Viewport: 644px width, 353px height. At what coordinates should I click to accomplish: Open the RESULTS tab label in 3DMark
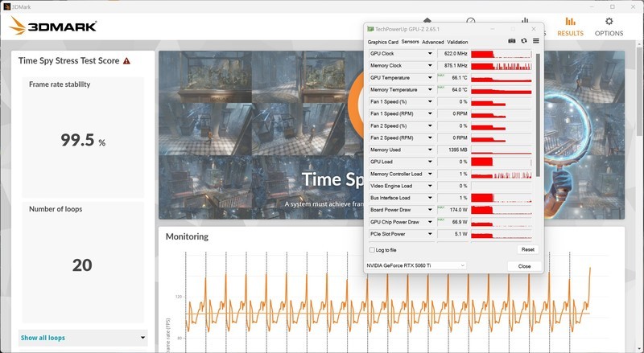click(570, 33)
